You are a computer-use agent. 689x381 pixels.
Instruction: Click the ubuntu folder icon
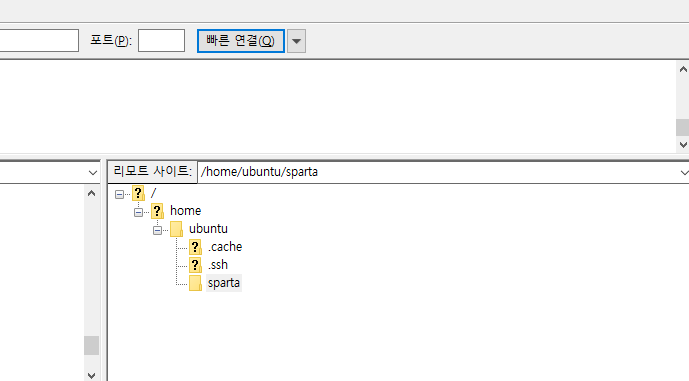pyautogui.click(x=176, y=229)
